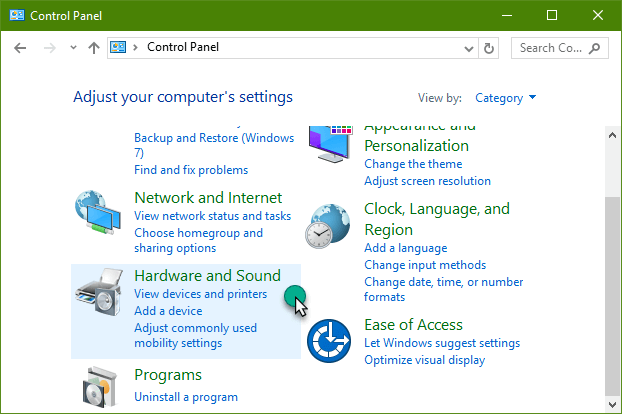The width and height of the screenshot is (622, 414).
Task: Click the Programs disc box icon
Action: tap(100, 387)
